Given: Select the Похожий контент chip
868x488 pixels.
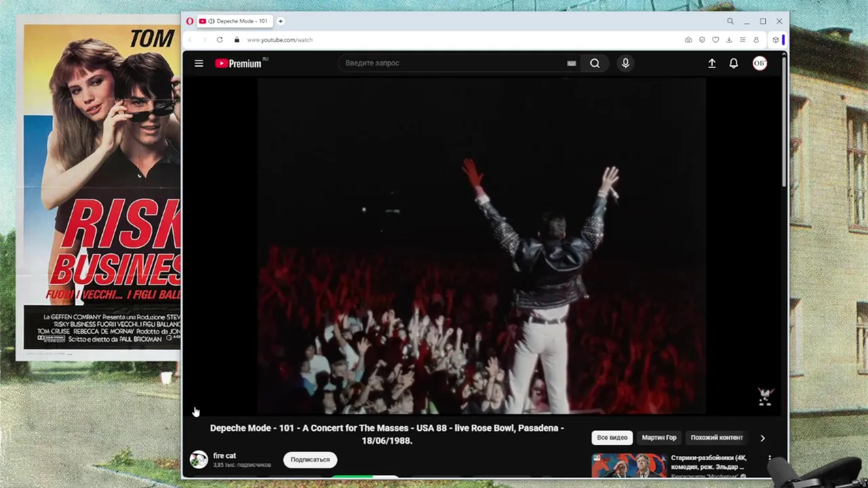Looking at the screenshot, I should (x=717, y=438).
